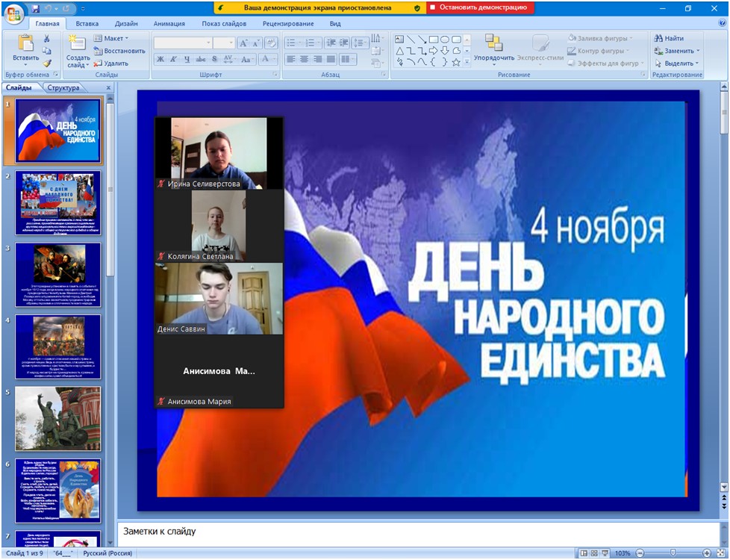Click Fit slide to window icon
Screen dimensions: 730x560
(721, 553)
